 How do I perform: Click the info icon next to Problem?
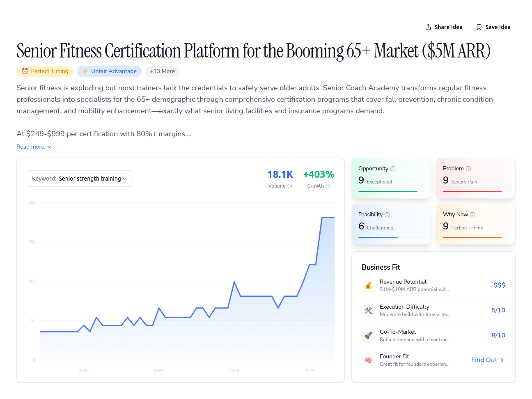pyautogui.click(x=468, y=169)
